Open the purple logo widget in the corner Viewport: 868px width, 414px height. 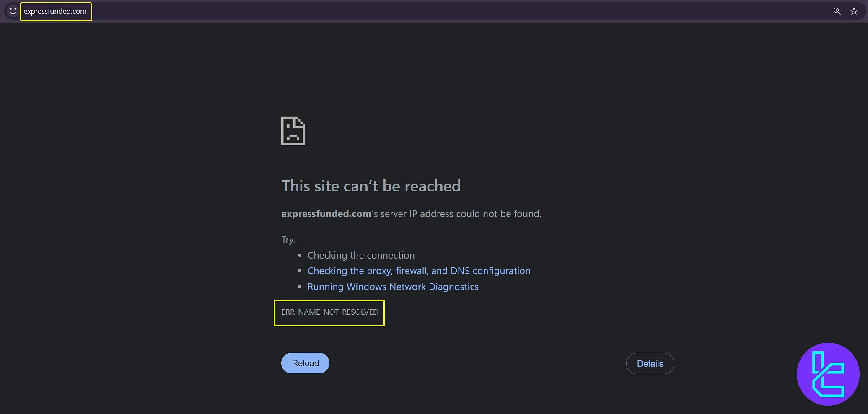827,374
